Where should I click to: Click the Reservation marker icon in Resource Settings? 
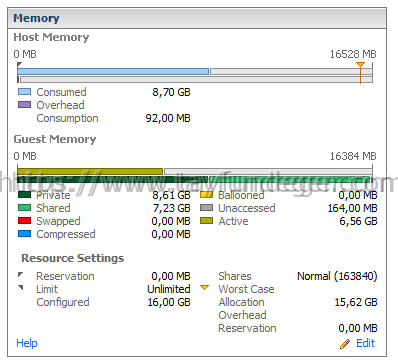(x=21, y=275)
